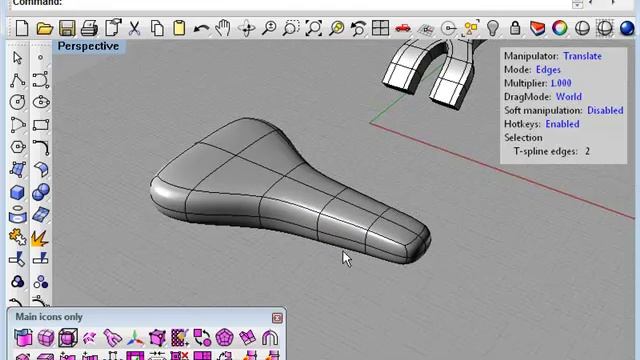Select the Boolean Union spheres tool

click(41, 192)
